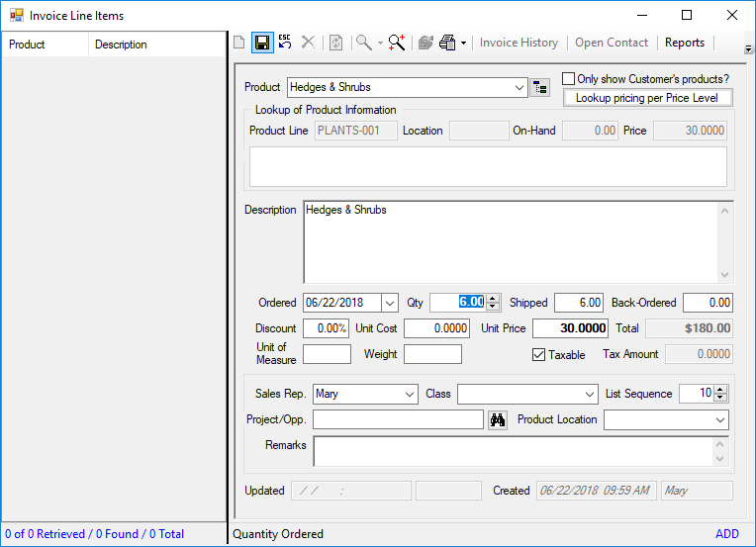Open the Class dropdown
Image resolution: width=756 pixels, height=547 pixels.
(590, 395)
